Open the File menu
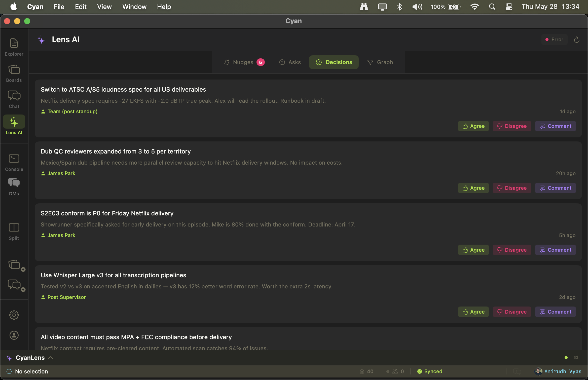 tap(59, 7)
